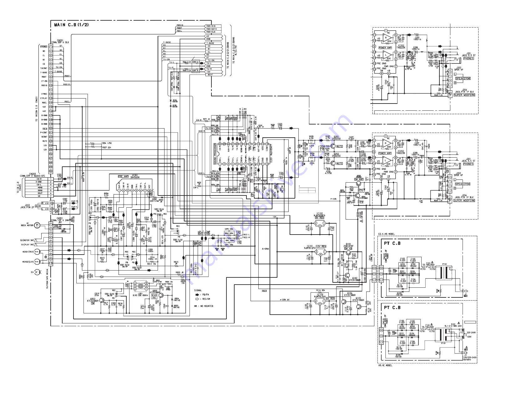Click the AUX jack box label
Viewport: 532px width, 395px height.
coord(38,206)
